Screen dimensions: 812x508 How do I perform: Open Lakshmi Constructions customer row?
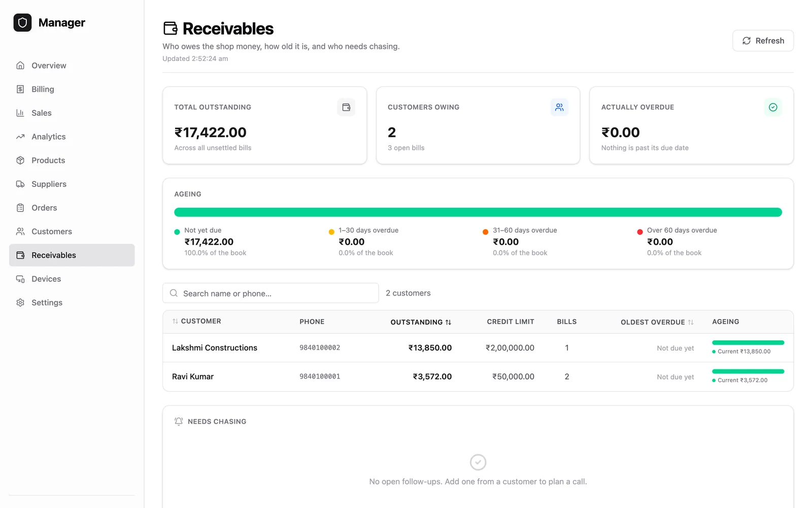[478, 348]
